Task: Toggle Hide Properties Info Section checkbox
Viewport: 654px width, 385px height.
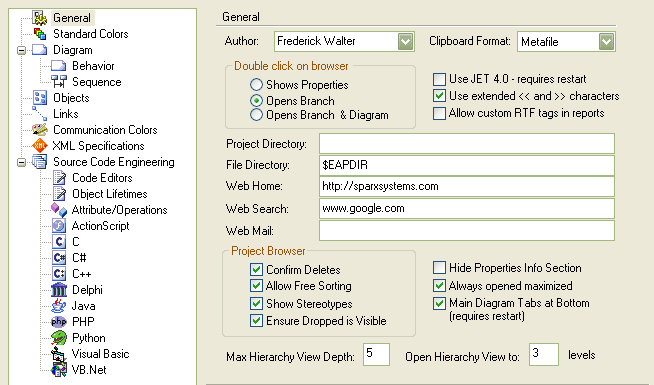Action: (x=439, y=268)
